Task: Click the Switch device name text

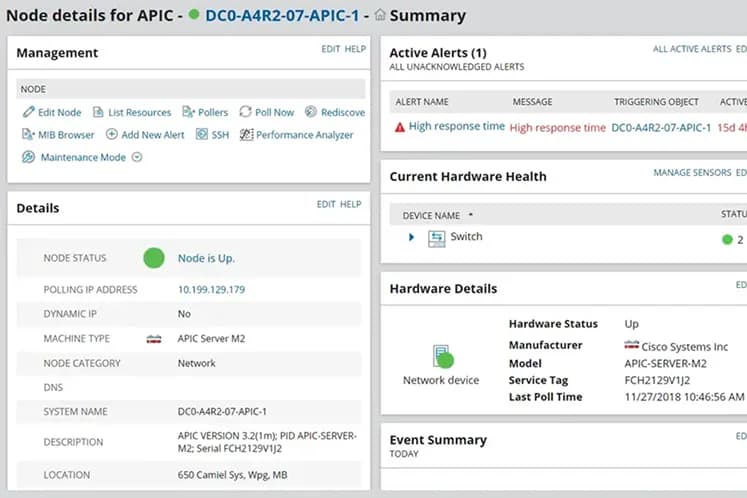Action: click(466, 236)
